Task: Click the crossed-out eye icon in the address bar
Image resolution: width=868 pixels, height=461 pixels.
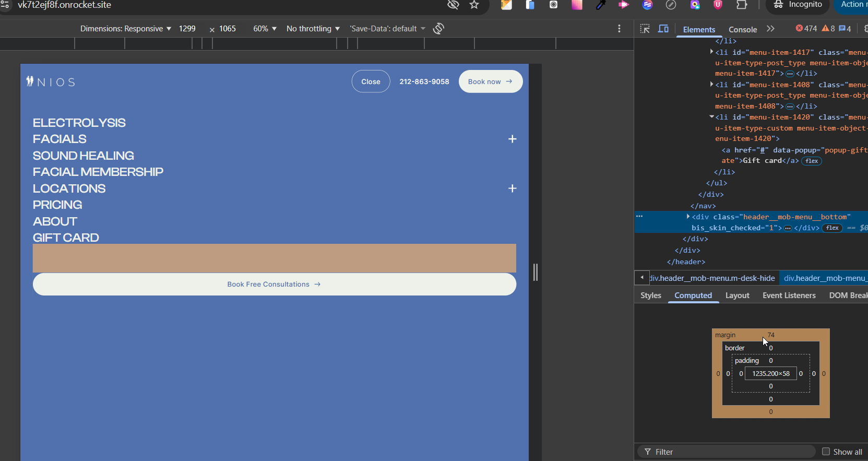Action: click(x=453, y=5)
